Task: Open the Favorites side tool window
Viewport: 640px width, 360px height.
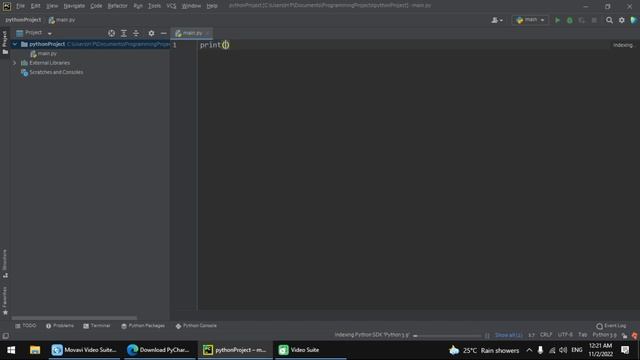Action: (5, 300)
